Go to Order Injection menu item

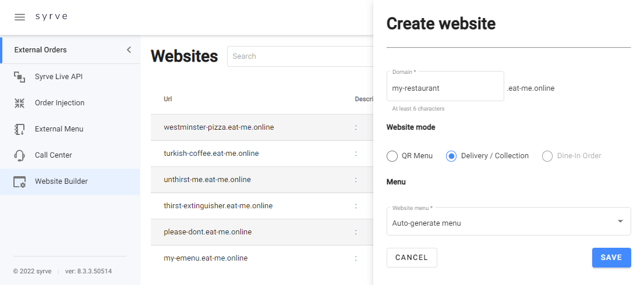pyautogui.click(x=59, y=103)
